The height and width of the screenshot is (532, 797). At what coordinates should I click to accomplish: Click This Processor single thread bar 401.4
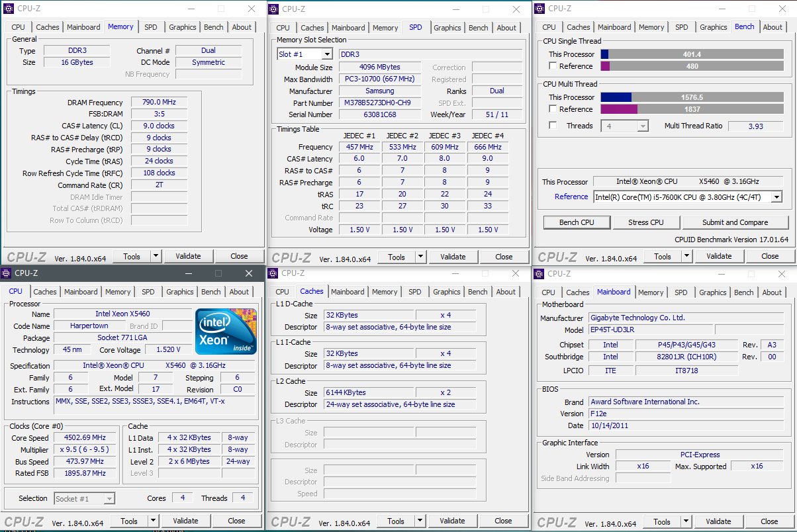click(x=691, y=54)
